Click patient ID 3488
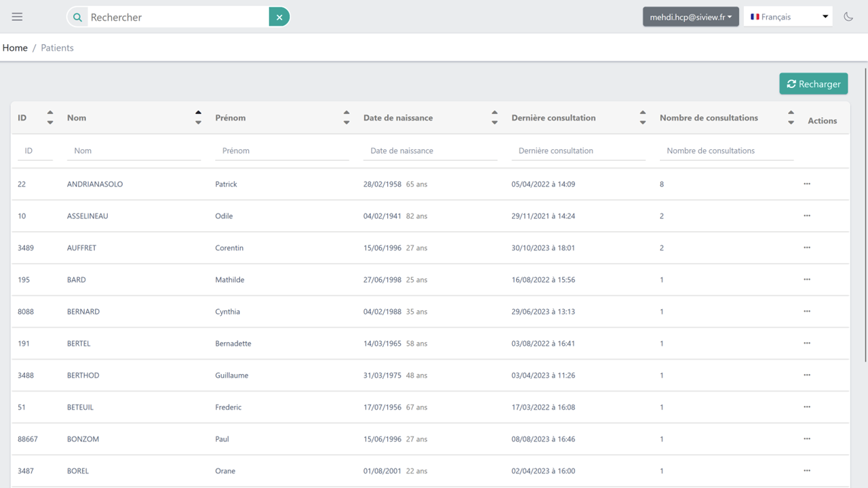This screenshot has height=488, width=868. (26, 375)
